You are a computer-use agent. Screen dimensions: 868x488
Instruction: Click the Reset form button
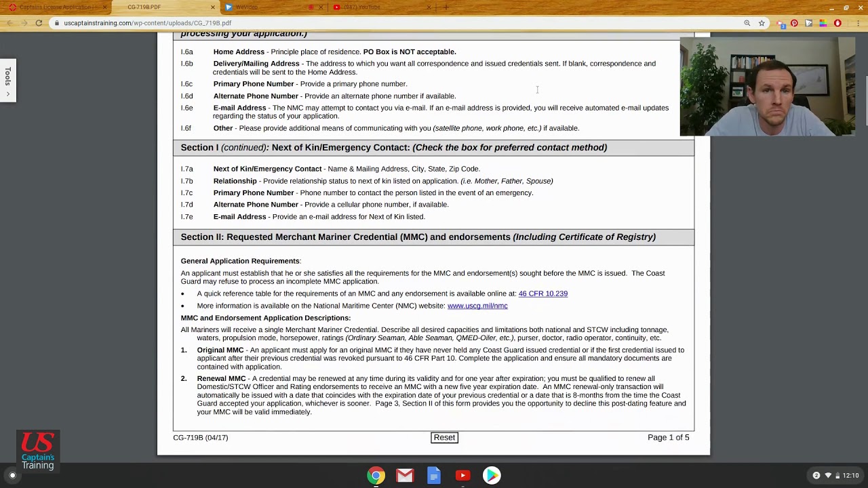pyautogui.click(x=444, y=437)
